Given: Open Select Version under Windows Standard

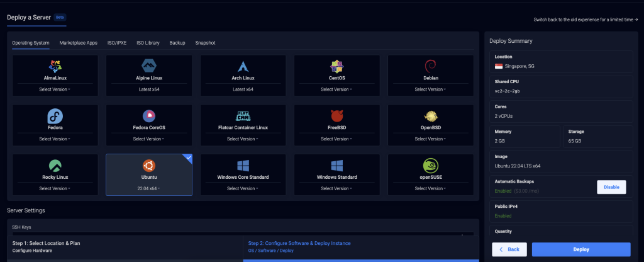Looking at the screenshot, I should (336, 188).
